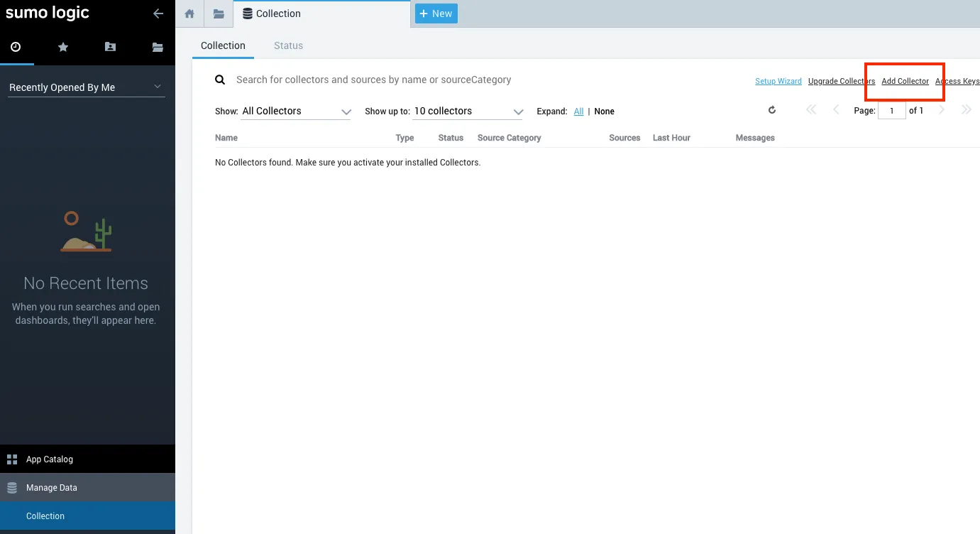The image size is (980, 534).
Task: Expand all collectors with the All link
Action: [578, 111]
